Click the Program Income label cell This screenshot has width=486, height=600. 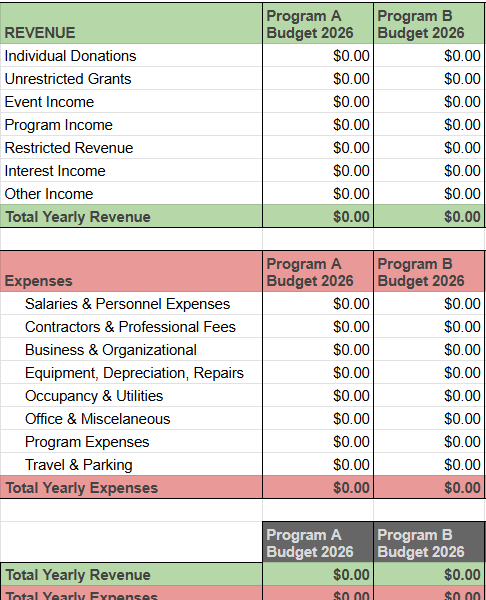pos(131,124)
